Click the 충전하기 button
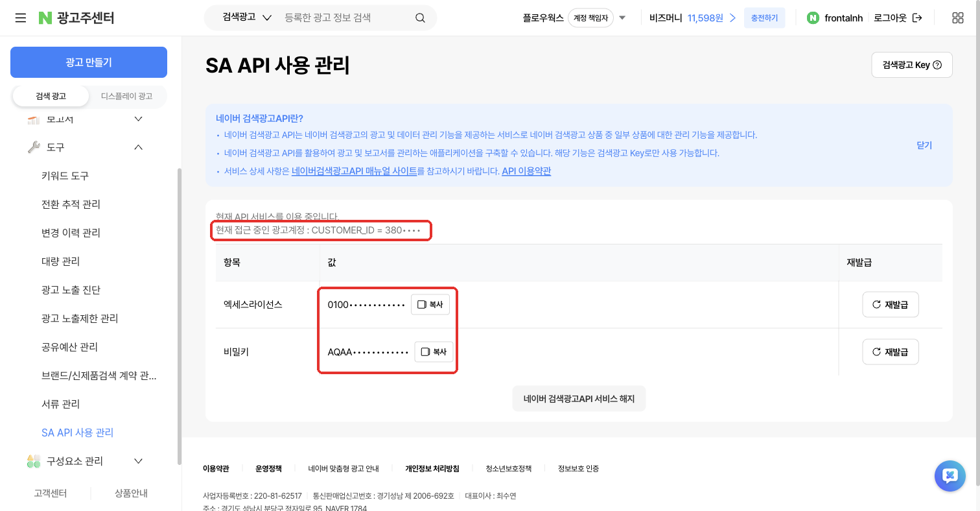Image resolution: width=980 pixels, height=511 pixels. tap(764, 18)
